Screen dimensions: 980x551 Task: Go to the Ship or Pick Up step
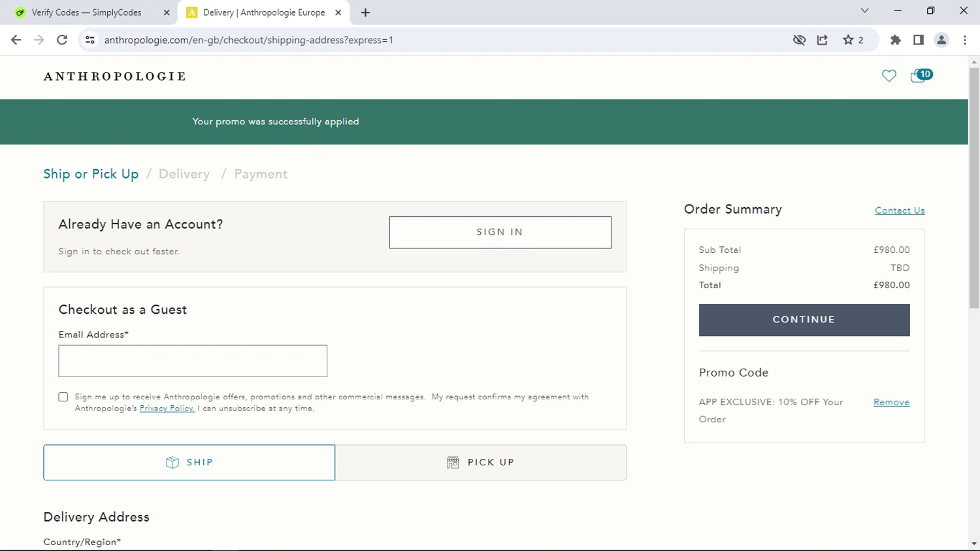click(91, 174)
